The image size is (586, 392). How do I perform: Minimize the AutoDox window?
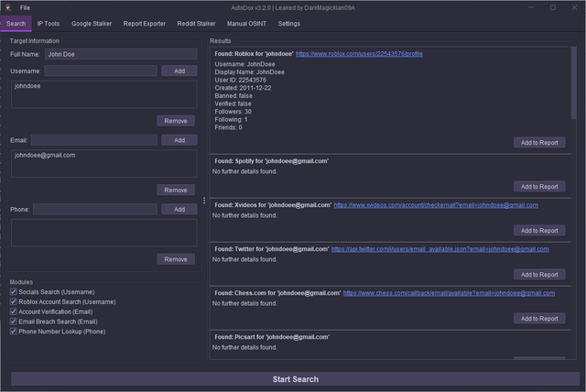[x=531, y=7]
